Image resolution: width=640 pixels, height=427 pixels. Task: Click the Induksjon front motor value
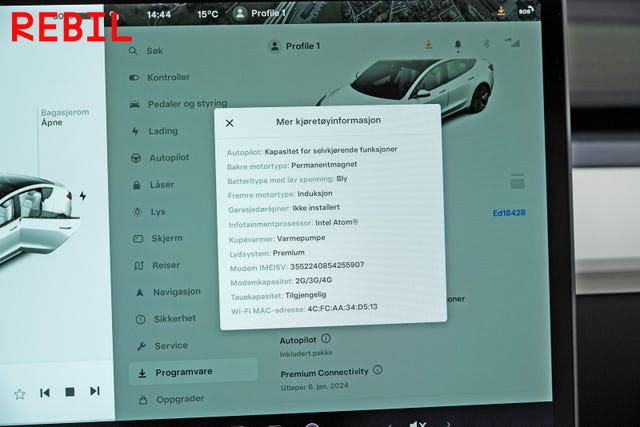click(x=315, y=193)
